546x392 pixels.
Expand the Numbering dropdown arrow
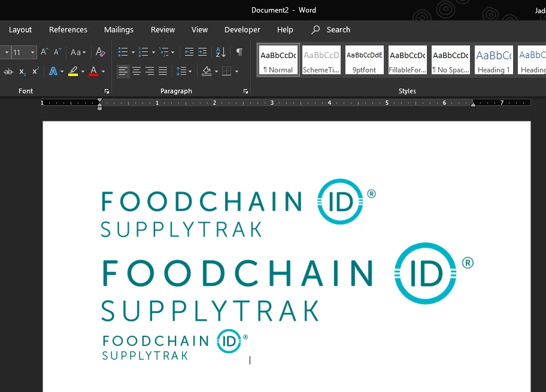[x=153, y=53]
